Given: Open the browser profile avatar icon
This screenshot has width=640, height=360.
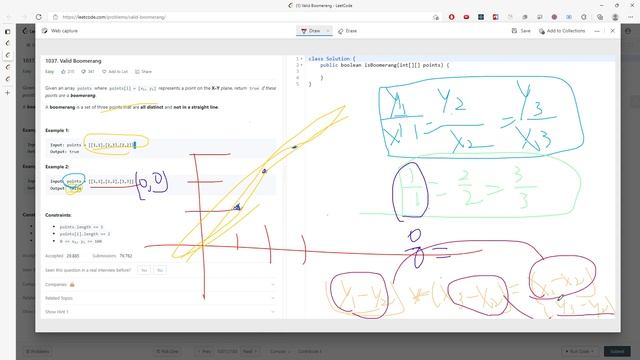Looking at the screenshot, I should 615,17.
